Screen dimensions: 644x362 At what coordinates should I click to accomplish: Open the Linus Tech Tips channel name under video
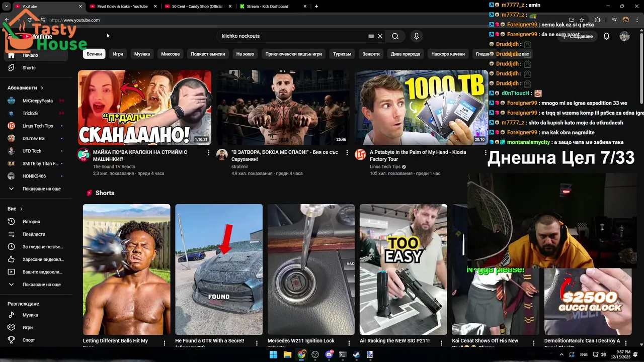385,167
